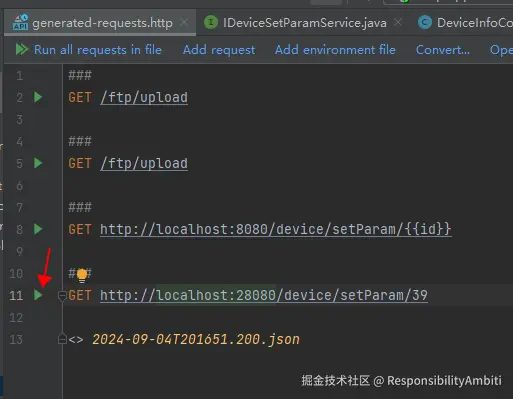Run the localhost:28080 setParam/39 request on line 11
This screenshot has height=399, width=513.
click(x=38, y=295)
